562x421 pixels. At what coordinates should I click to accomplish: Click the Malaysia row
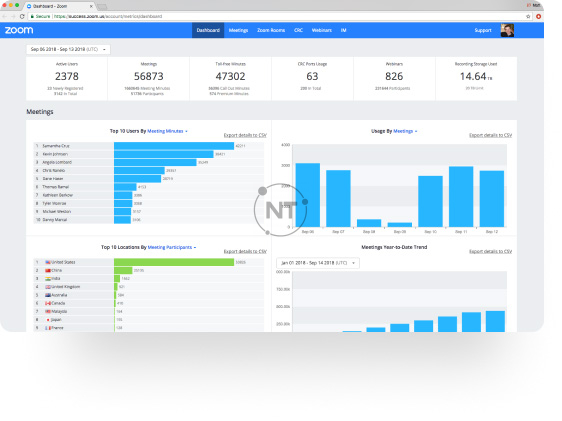click(x=149, y=312)
